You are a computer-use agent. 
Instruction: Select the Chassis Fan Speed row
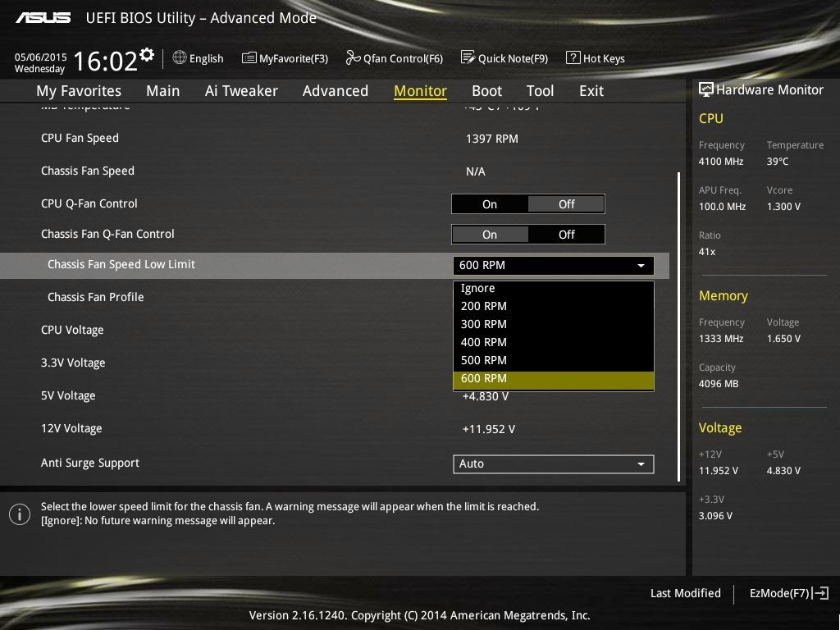[335, 171]
